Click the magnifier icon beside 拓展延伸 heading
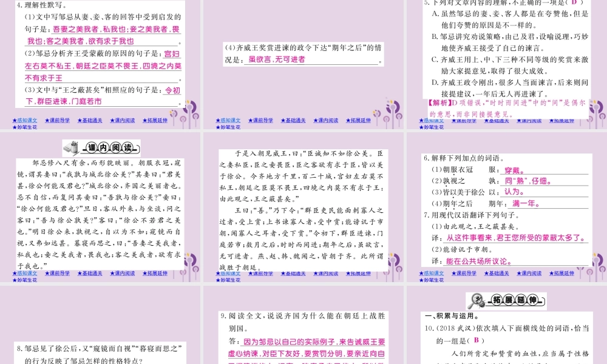The width and height of the screenshot is (607, 364). click(x=476, y=301)
